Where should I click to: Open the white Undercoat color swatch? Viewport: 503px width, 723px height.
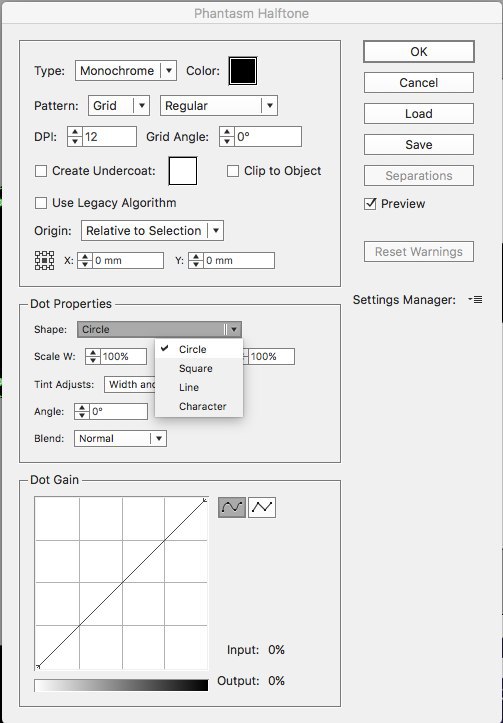[183, 171]
